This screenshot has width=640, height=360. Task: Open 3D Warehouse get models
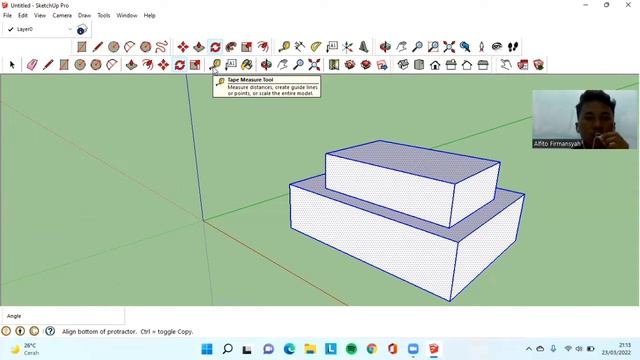tap(350, 65)
